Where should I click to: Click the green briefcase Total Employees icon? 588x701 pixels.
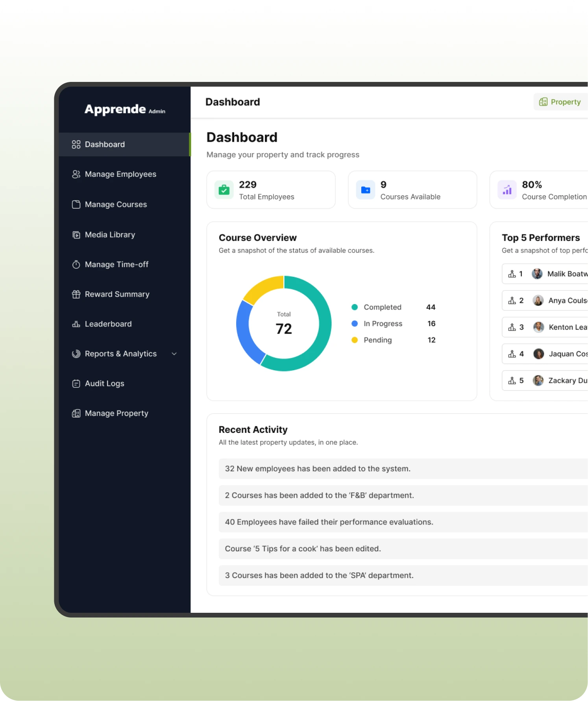click(x=224, y=190)
